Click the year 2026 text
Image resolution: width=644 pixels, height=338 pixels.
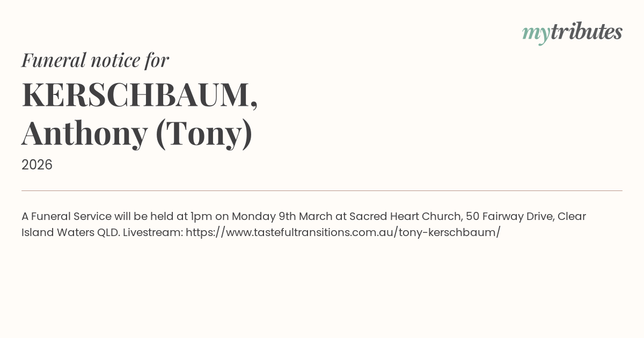coord(37,165)
